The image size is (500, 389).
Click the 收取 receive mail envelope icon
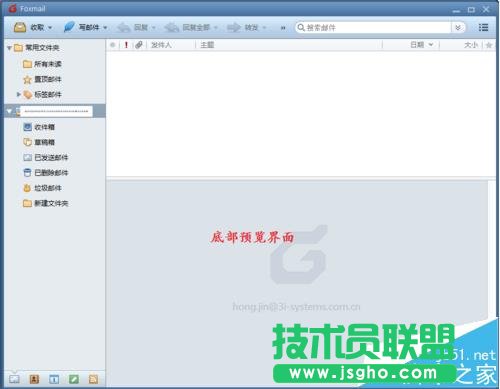[20, 27]
